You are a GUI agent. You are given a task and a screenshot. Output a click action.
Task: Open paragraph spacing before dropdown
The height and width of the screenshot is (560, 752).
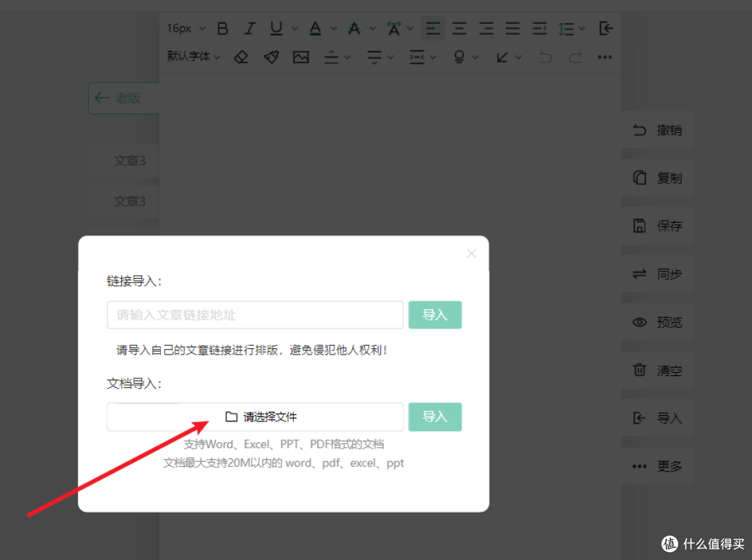(347, 57)
